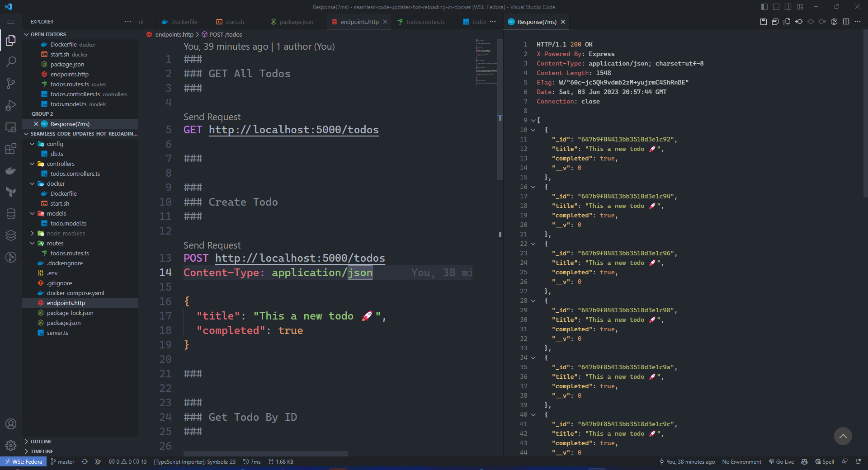Screen dimensions: 868x470
Task: Open server.ts in the file explorer
Action: [57, 333]
